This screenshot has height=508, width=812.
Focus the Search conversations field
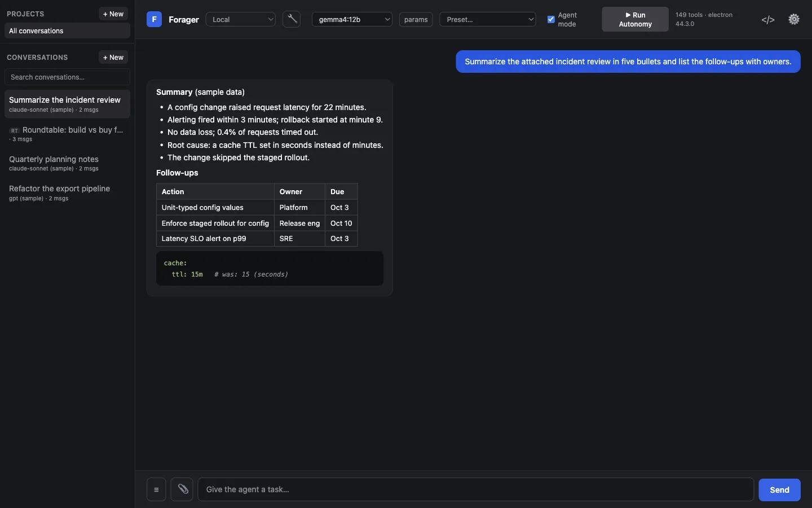pyautogui.click(x=67, y=77)
